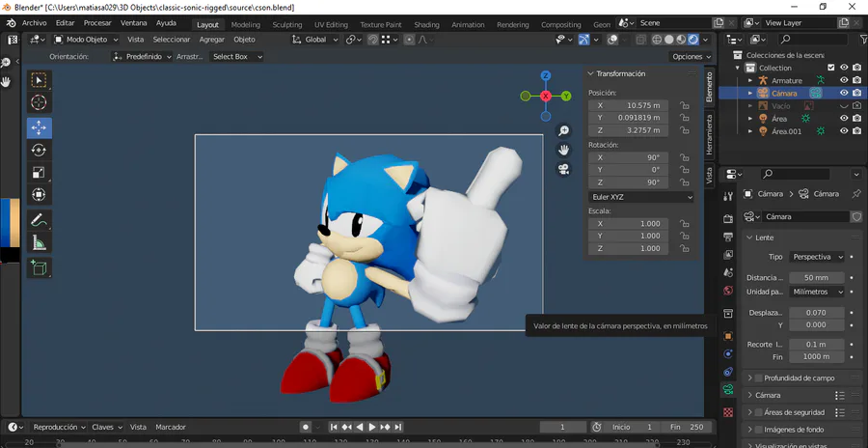Open the Select Box drag dropdown

236,57
